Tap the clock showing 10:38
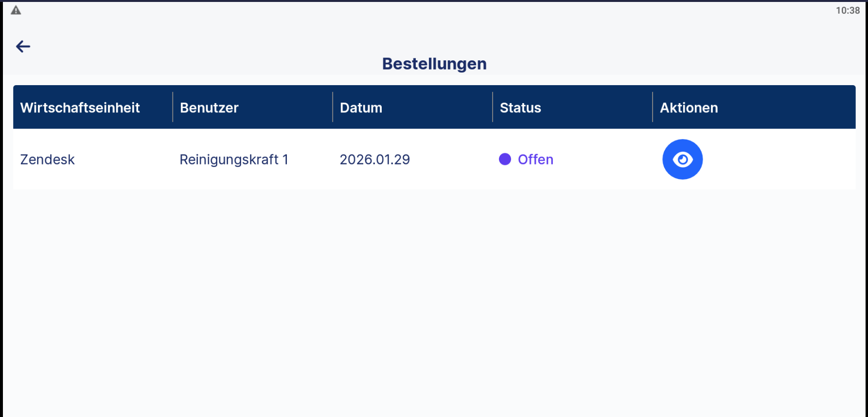Screen dimensions: 868x417 848,10
